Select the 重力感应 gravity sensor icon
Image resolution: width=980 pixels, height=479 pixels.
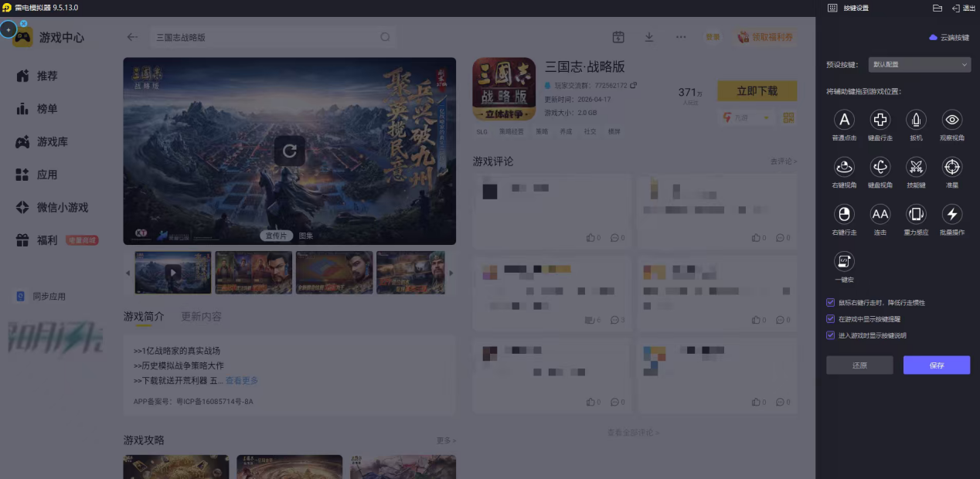coord(916,214)
